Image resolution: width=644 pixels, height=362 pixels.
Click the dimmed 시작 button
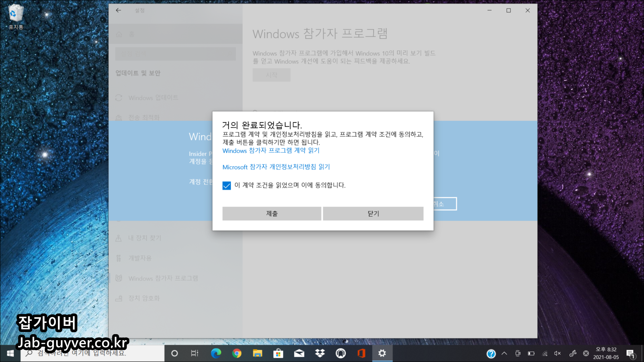click(x=272, y=75)
